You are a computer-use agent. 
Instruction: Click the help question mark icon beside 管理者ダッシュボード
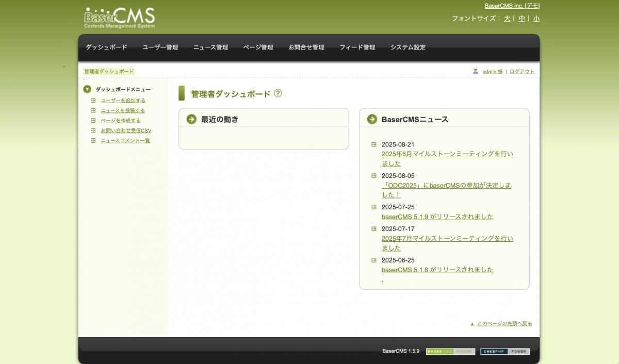point(278,93)
